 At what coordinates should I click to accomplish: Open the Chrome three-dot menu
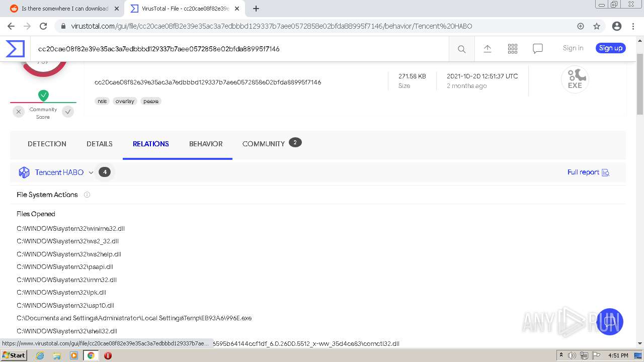(x=633, y=26)
